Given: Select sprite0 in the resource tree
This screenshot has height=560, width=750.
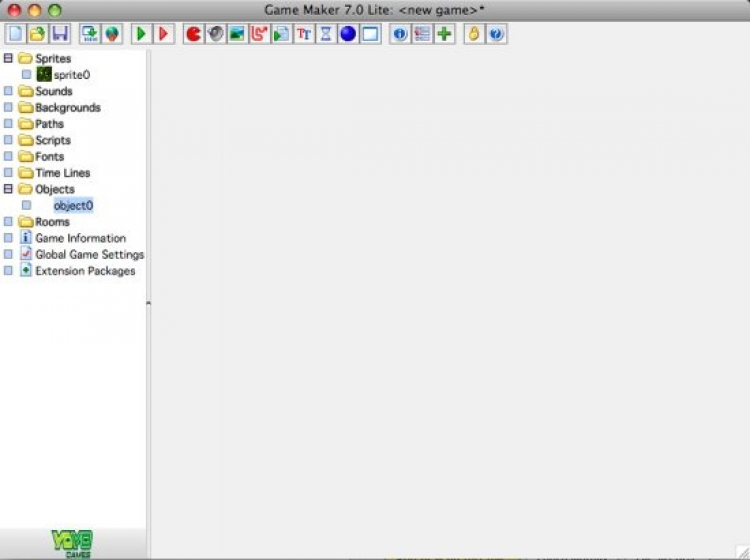Looking at the screenshot, I should pos(72,75).
